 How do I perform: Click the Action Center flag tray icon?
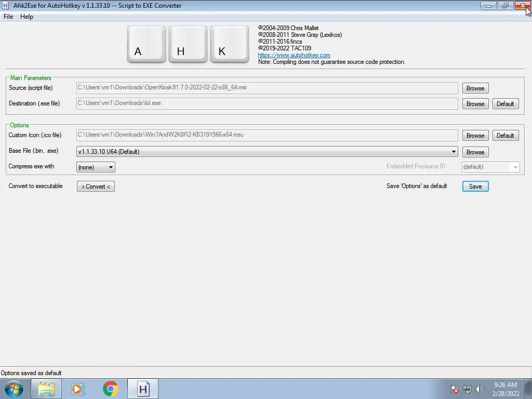(x=454, y=390)
